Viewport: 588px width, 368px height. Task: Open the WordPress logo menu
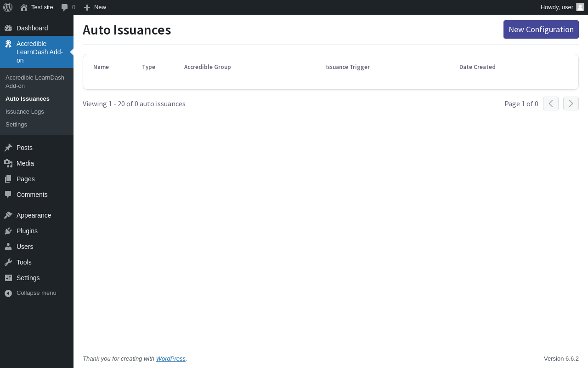coord(8,7)
